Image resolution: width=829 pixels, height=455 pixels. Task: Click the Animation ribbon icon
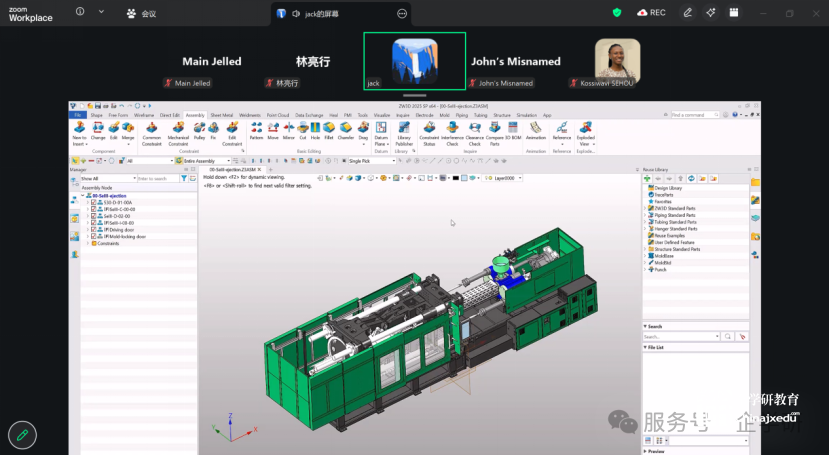pos(536,132)
